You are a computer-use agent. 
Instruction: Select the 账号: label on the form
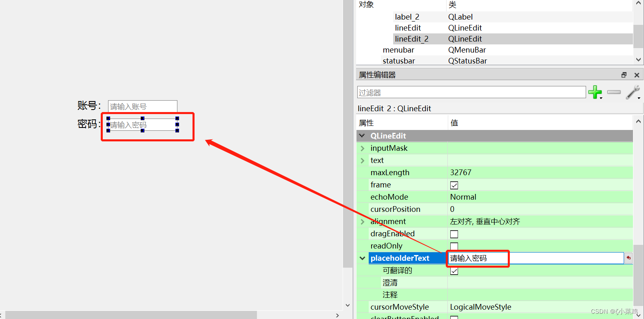89,106
